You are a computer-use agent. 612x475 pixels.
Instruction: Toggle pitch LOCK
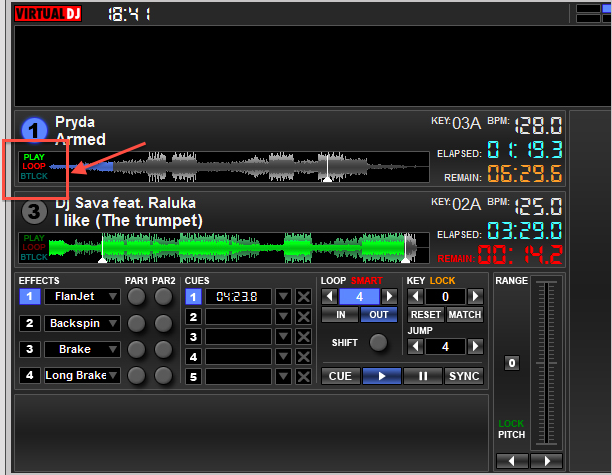511,423
